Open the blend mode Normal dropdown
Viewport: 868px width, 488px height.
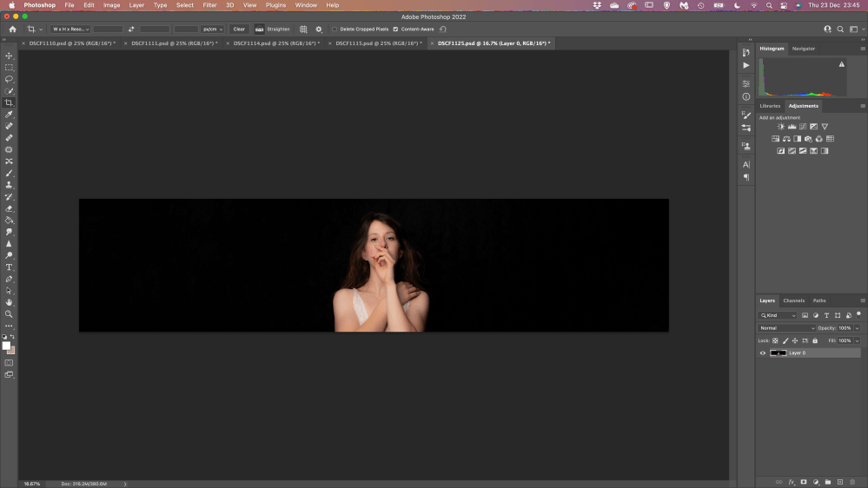[786, 328]
